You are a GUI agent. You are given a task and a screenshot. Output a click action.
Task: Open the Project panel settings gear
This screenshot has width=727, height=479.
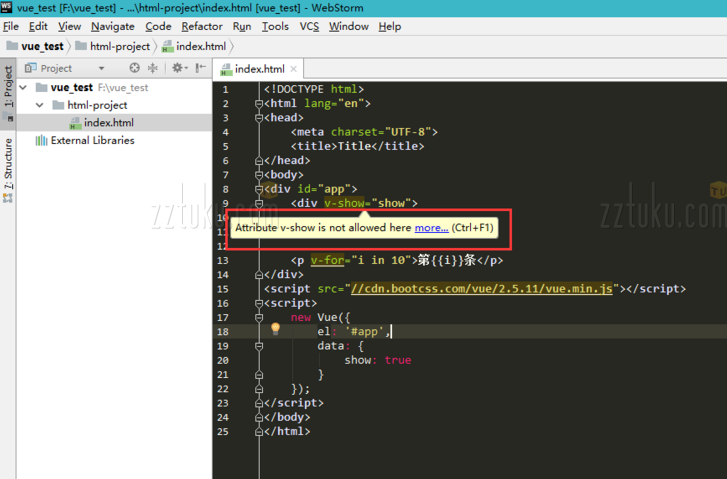coord(177,68)
